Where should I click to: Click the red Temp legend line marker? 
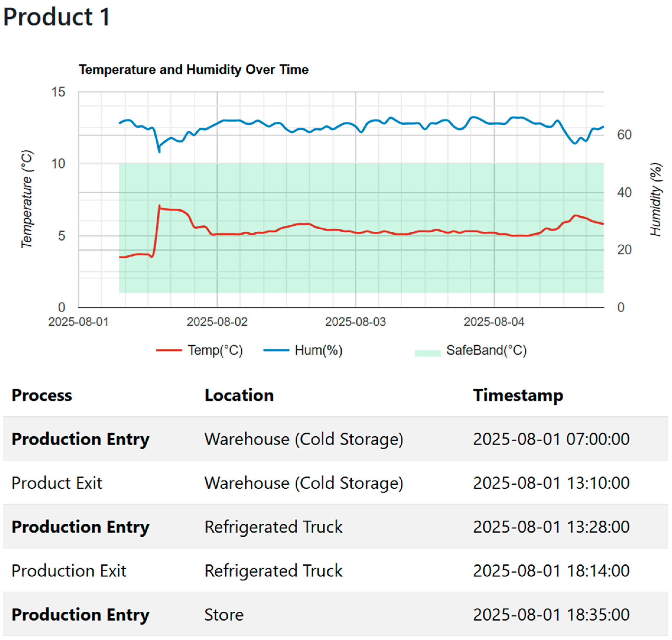pos(169,350)
